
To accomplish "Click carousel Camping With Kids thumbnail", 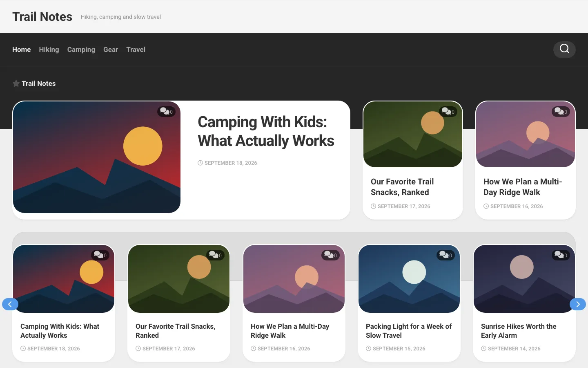I will click(x=64, y=279).
